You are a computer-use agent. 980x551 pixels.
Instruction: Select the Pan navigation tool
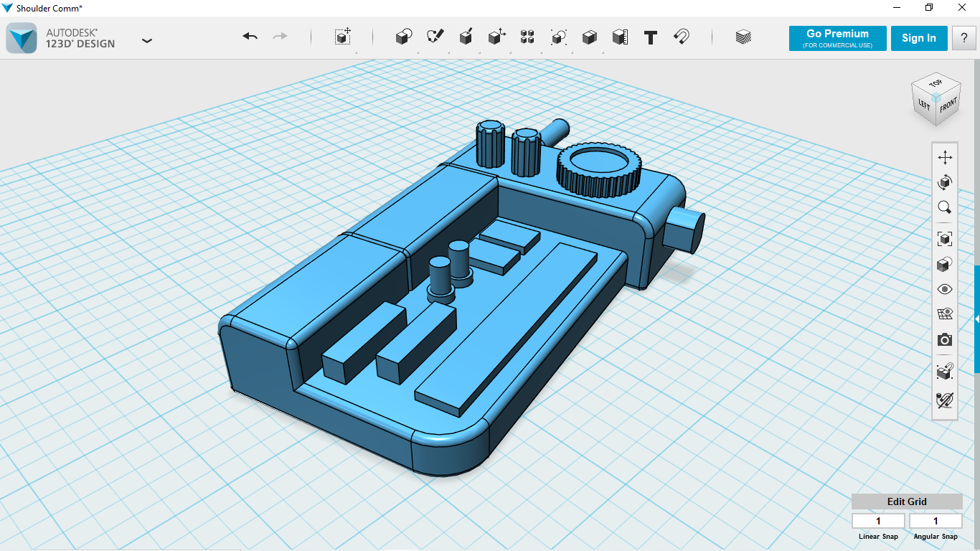[945, 158]
